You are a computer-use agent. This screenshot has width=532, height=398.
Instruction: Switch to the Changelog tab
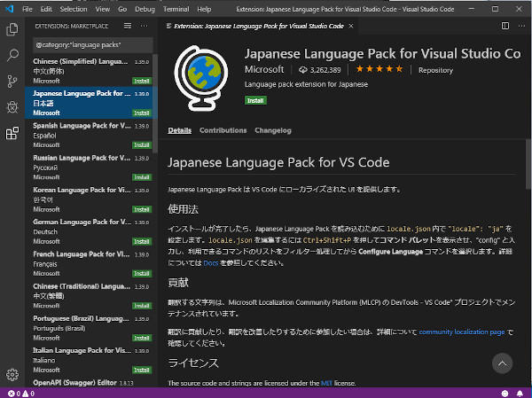[273, 130]
